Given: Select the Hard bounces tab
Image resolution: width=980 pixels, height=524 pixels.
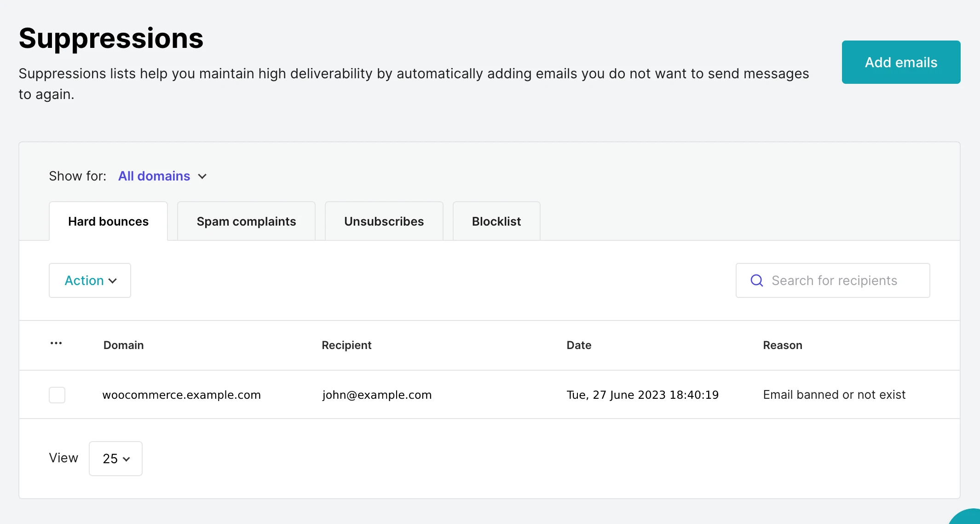Looking at the screenshot, I should [x=108, y=221].
